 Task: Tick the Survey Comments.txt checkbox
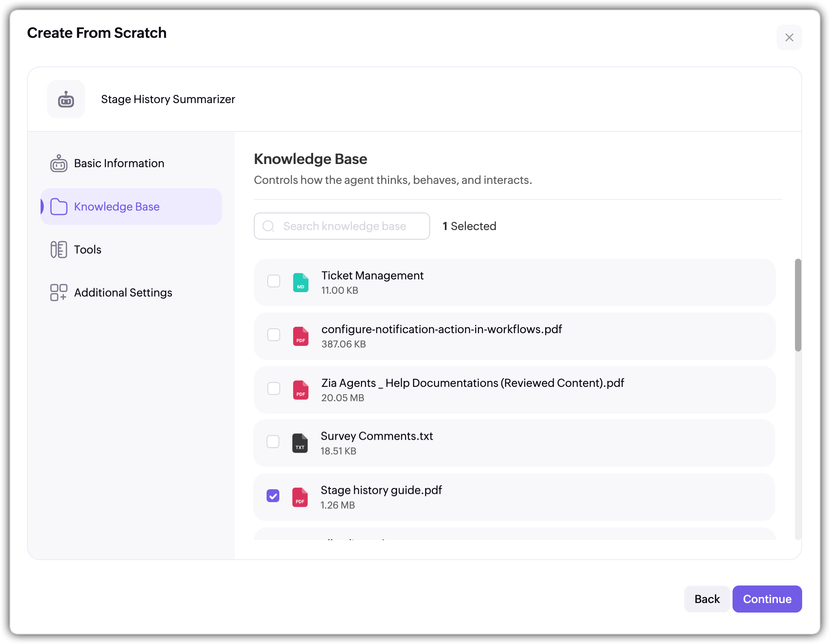point(273,441)
